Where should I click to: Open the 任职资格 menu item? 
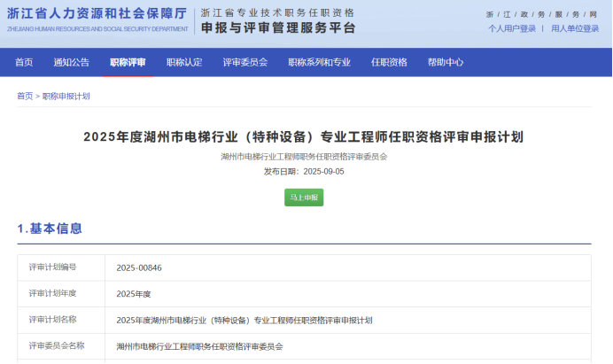point(389,62)
